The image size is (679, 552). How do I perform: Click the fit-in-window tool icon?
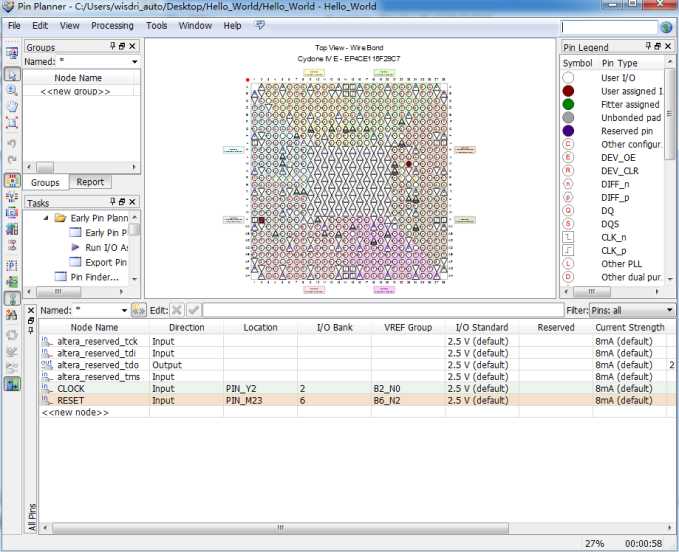point(12,123)
